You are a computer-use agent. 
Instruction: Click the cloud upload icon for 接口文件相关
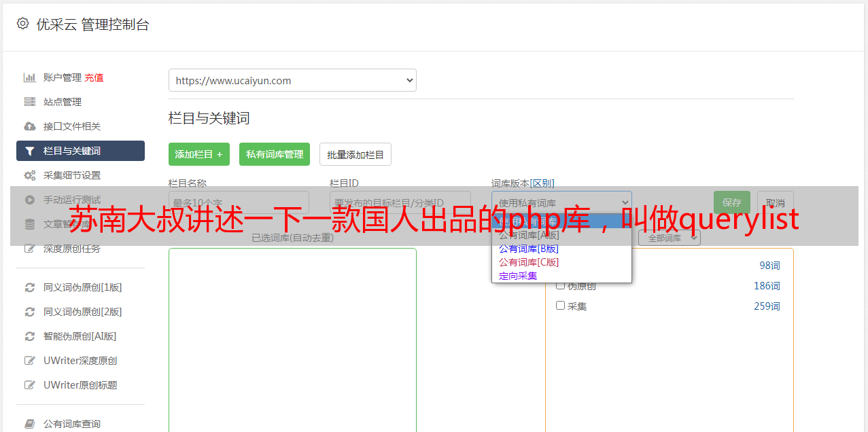[x=29, y=126]
